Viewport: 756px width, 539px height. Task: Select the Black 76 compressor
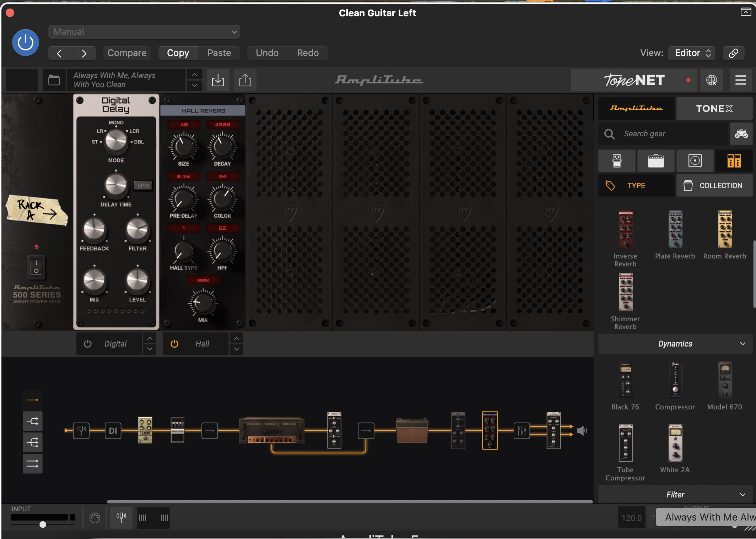(625, 380)
